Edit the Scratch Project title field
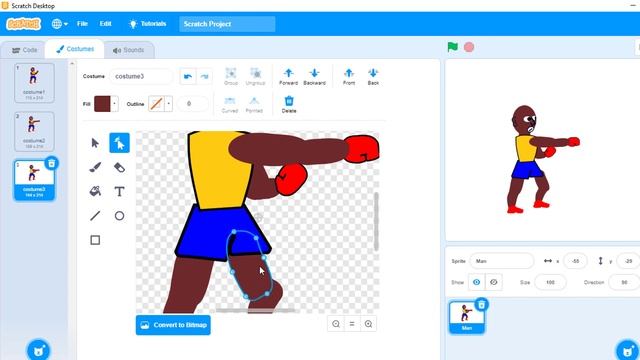640x360 pixels. [227, 24]
